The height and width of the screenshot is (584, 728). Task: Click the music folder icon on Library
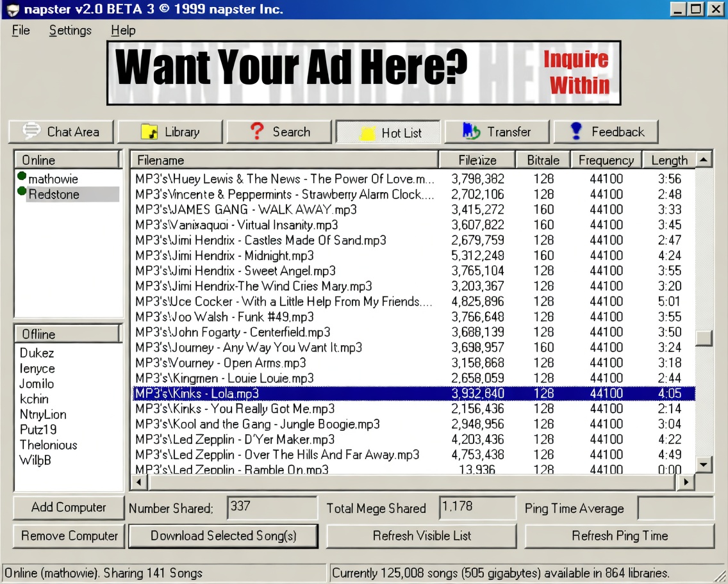point(149,132)
